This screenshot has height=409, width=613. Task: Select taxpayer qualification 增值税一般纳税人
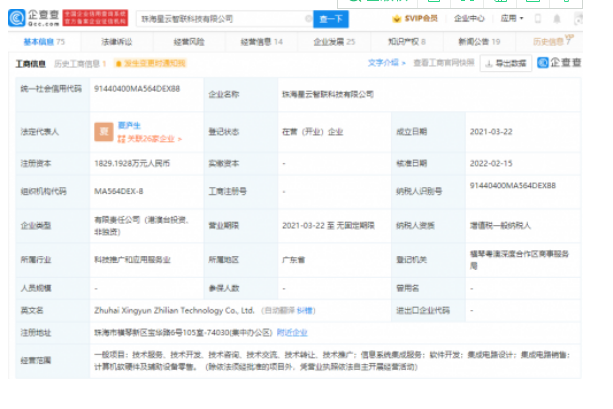500,226
